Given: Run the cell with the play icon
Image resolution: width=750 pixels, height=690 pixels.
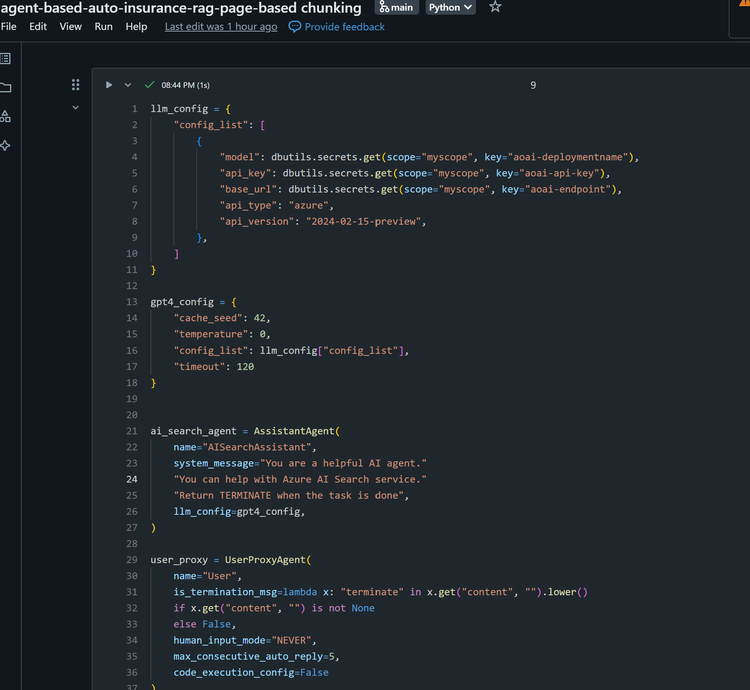Looking at the screenshot, I should [x=109, y=85].
